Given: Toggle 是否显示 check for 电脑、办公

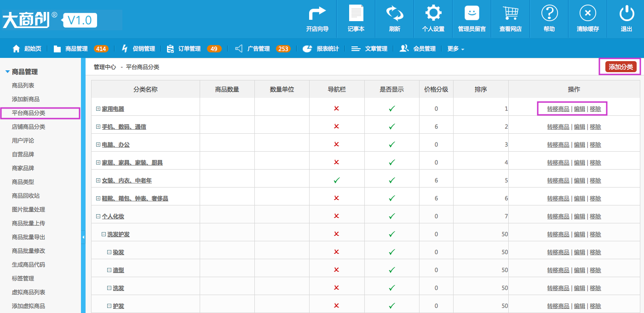Looking at the screenshot, I should [x=391, y=144].
